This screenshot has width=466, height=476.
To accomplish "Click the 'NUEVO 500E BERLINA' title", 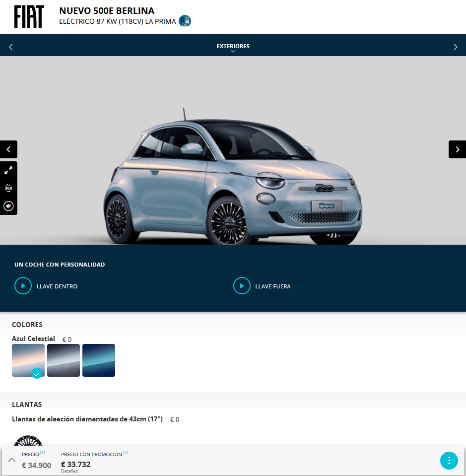I will pos(107,10).
